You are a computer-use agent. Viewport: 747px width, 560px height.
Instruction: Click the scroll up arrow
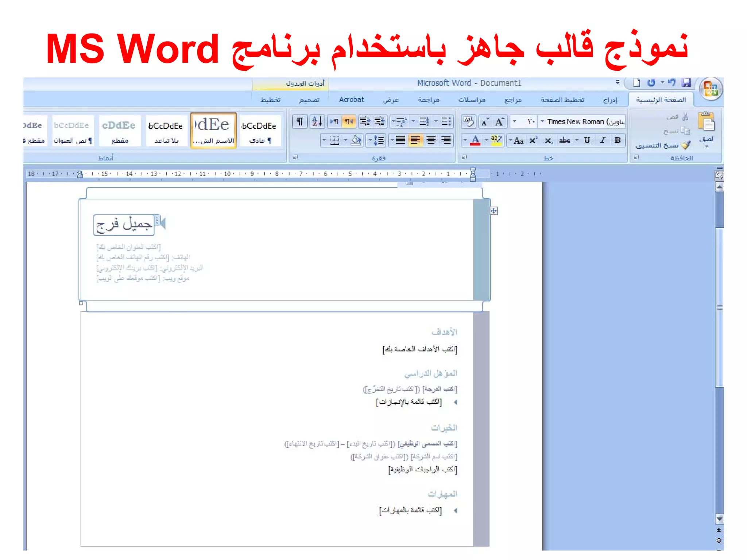point(719,187)
